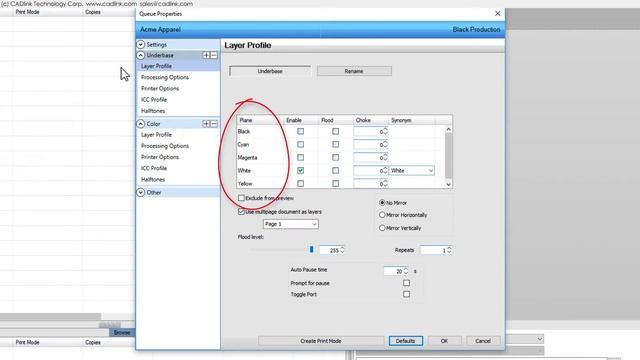Enable Toggle Port checkbox
The image size is (640, 360).
[407, 294]
